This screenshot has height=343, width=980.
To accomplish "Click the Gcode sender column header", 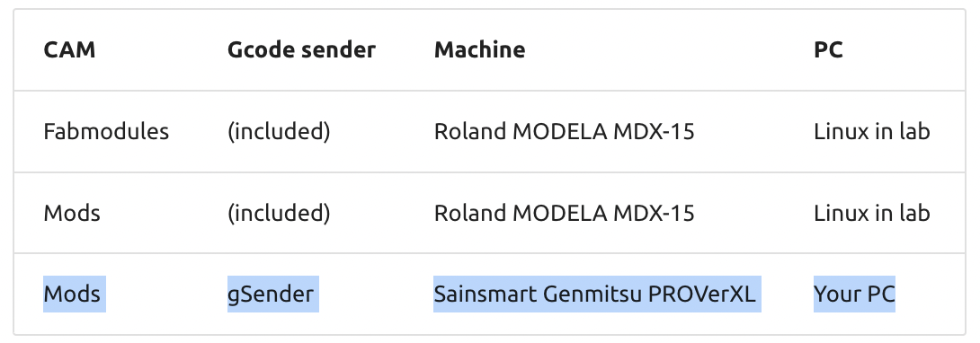I will click(301, 49).
